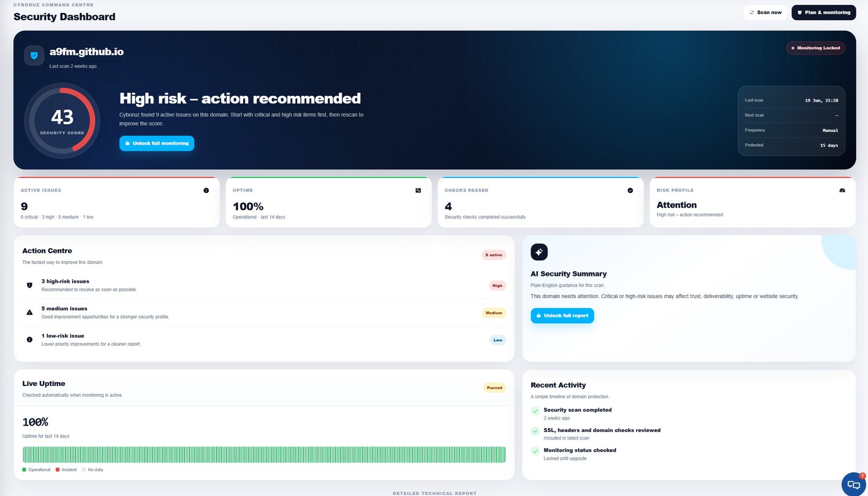This screenshot has height=496, width=868.
Task: Click Unlock full report button
Action: pos(562,315)
